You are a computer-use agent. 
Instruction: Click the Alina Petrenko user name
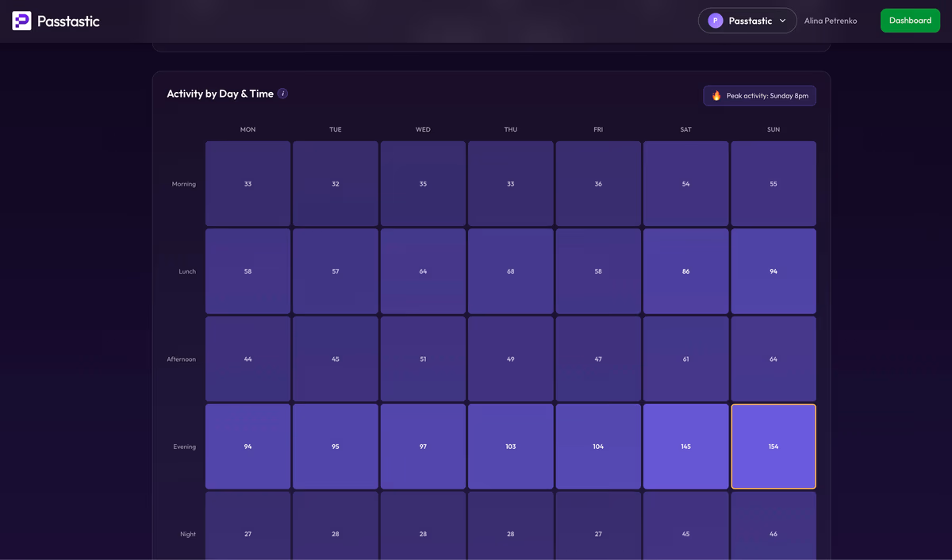(831, 21)
